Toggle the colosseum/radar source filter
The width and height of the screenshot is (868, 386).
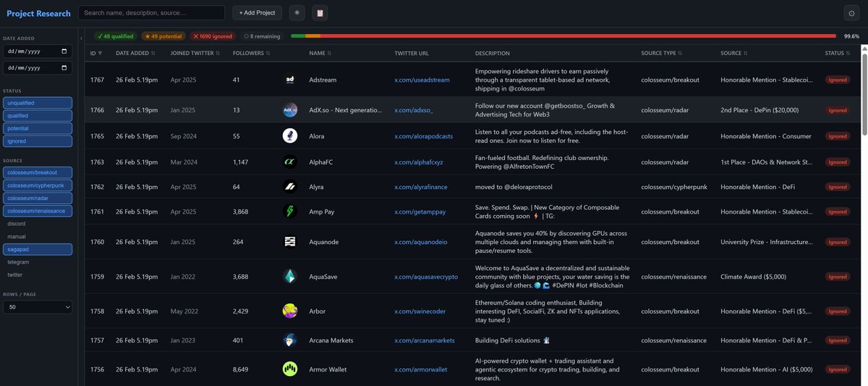coord(38,198)
